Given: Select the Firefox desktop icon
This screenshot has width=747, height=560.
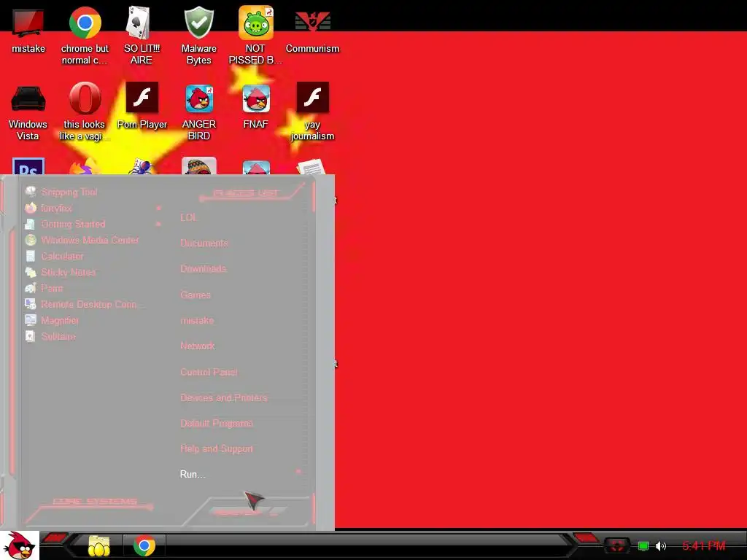Looking at the screenshot, I should [85, 168].
